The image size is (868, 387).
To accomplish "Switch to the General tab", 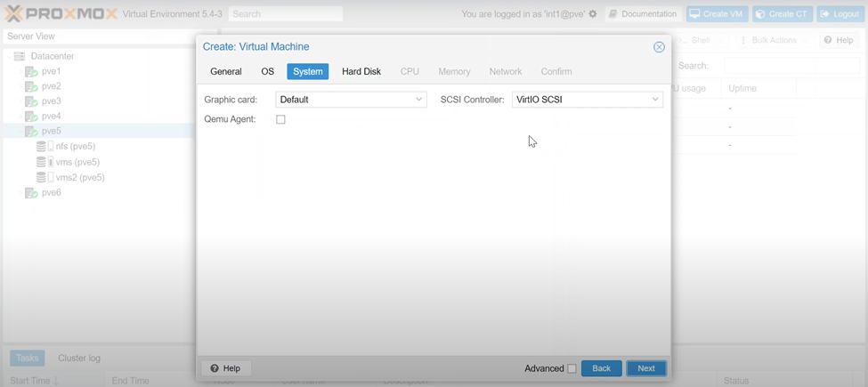I will point(226,71).
